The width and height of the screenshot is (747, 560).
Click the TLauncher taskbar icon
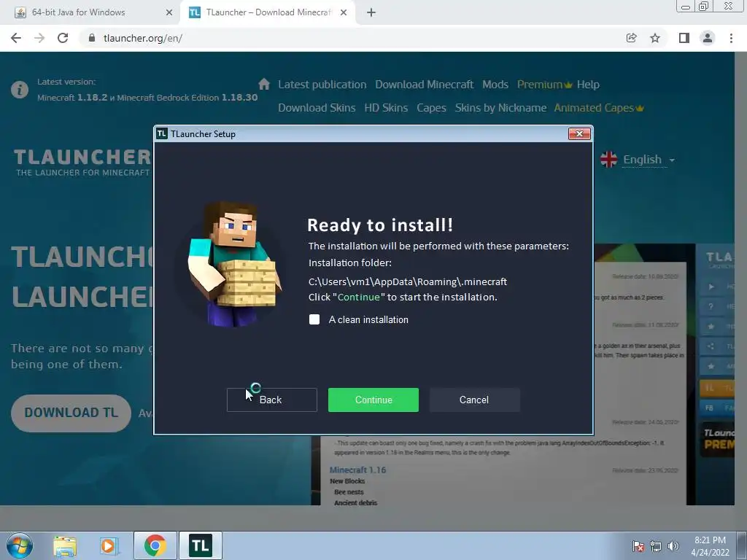click(x=200, y=545)
